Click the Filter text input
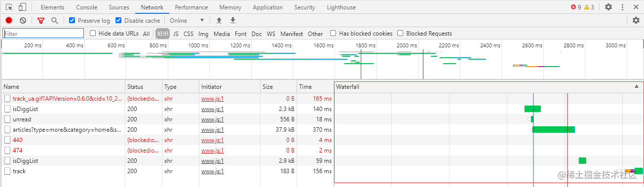The width and height of the screenshot is (644, 187). (x=43, y=34)
